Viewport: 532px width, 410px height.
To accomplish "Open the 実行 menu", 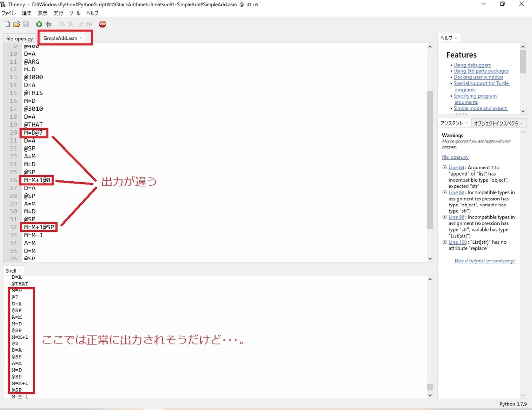I will (x=58, y=13).
